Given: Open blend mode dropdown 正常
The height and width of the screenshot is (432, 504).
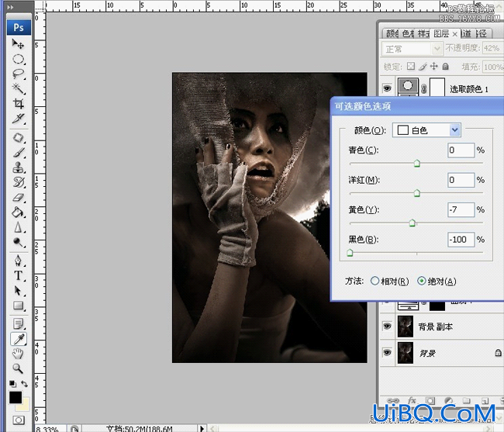Looking at the screenshot, I should 412,49.
